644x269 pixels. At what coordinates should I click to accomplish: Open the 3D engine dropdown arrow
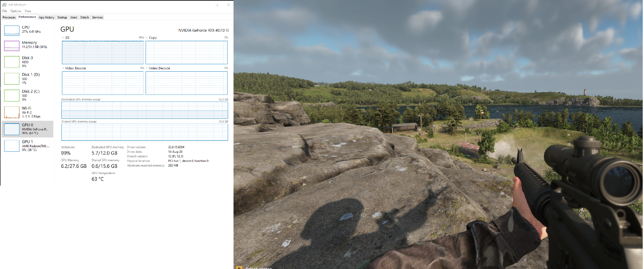point(63,38)
